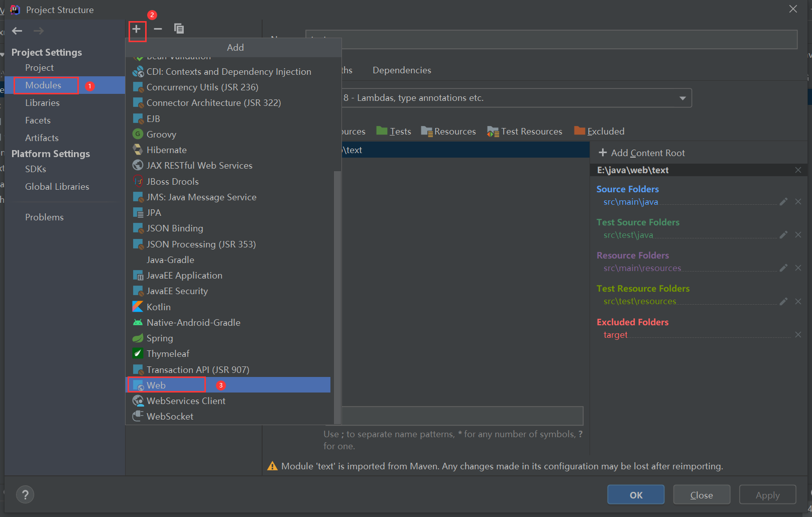This screenshot has height=517, width=812.
Task: Go back with the left arrow
Action: tap(17, 31)
